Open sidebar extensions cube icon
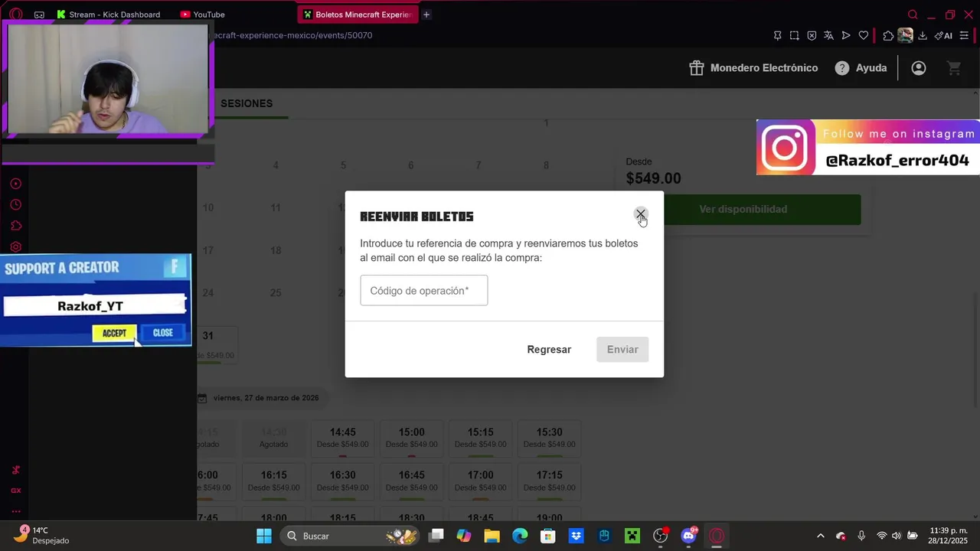The height and width of the screenshot is (551, 980). pyautogui.click(x=15, y=226)
